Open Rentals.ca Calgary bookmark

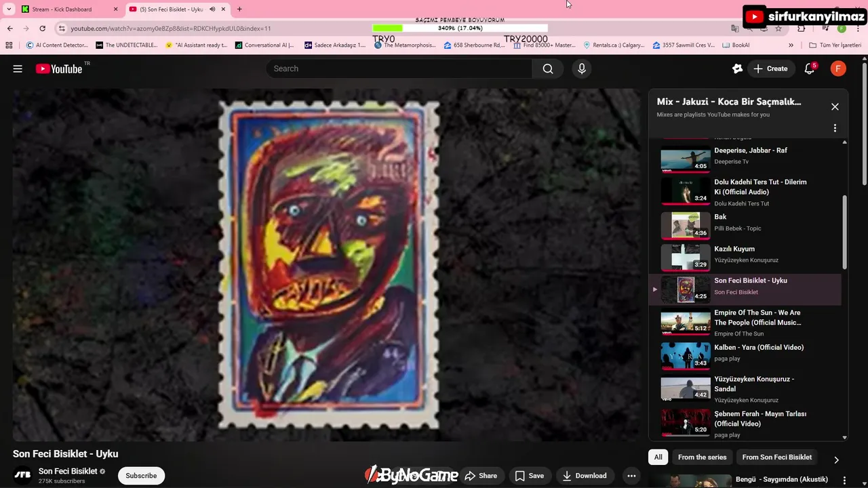(614, 45)
